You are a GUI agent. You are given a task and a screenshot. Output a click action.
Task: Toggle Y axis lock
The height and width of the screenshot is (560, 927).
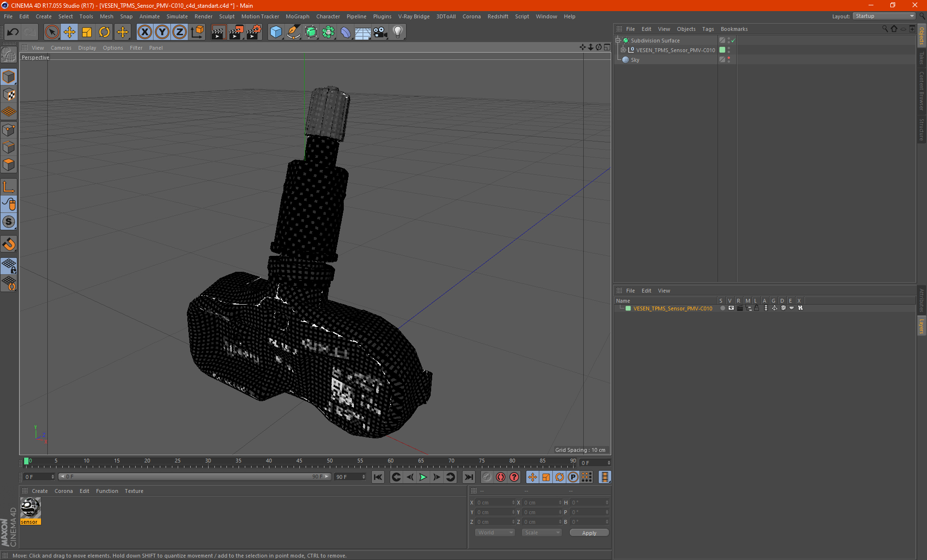(162, 32)
